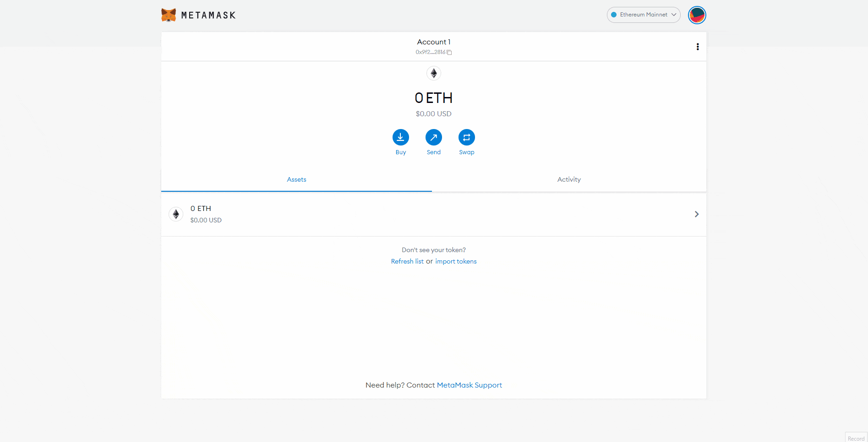Click the MetaMask fox logo
The height and width of the screenshot is (442, 868).
click(169, 15)
